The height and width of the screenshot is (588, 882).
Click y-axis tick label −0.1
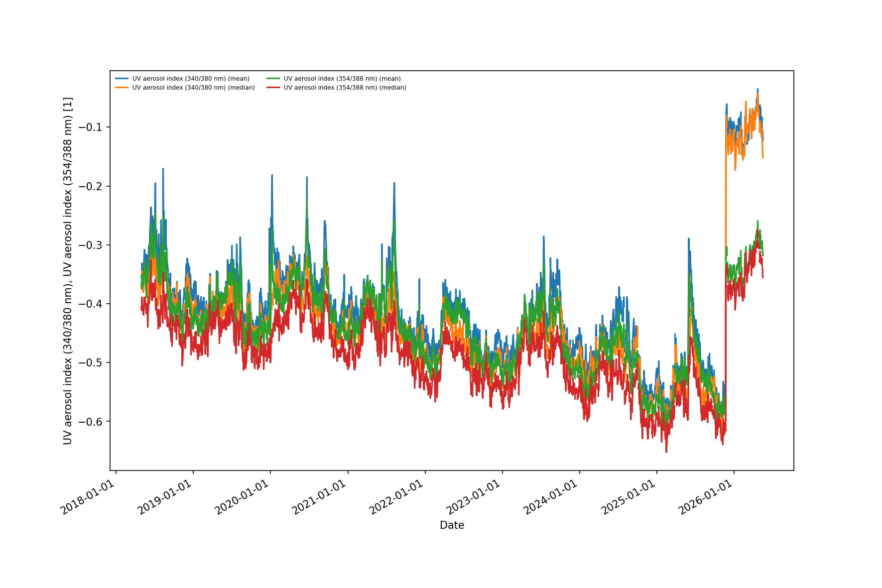[91, 127]
